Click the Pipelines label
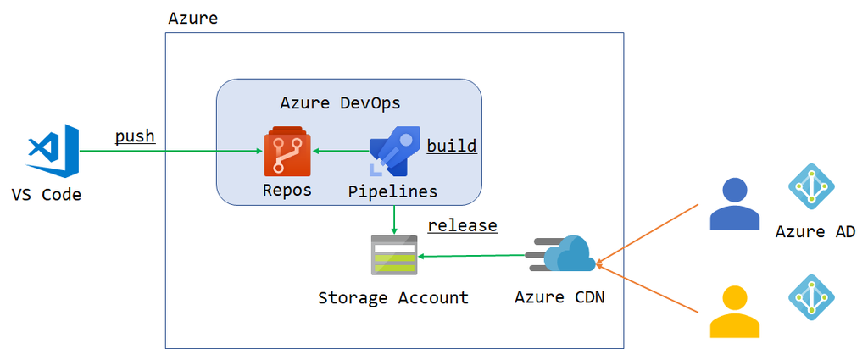This screenshot has width=868, height=349. [x=392, y=191]
